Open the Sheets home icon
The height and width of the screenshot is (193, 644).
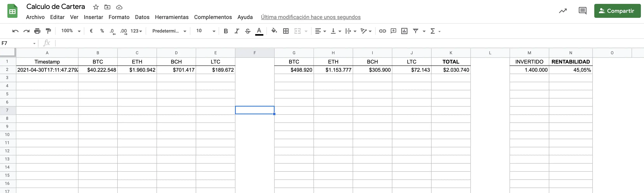coord(12,11)
